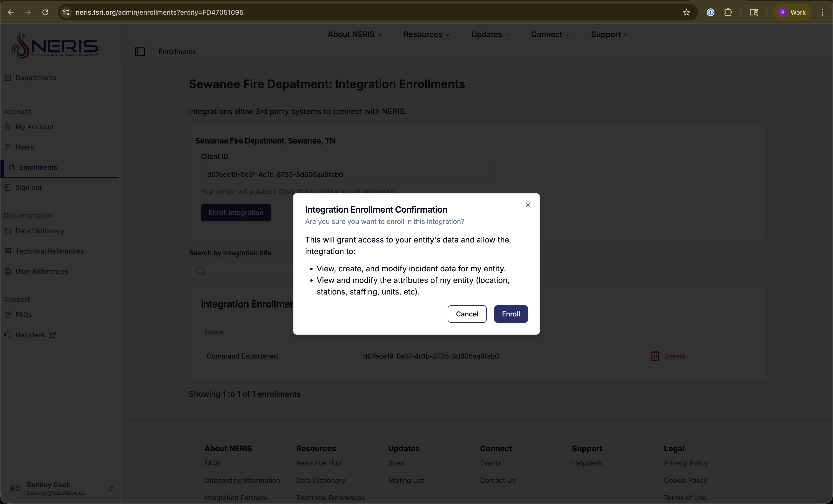Image resolution: width=833 pixels, height=504 pixels.
Task: Expand the Connect navigation dropdown
Action: click(549, 34)
